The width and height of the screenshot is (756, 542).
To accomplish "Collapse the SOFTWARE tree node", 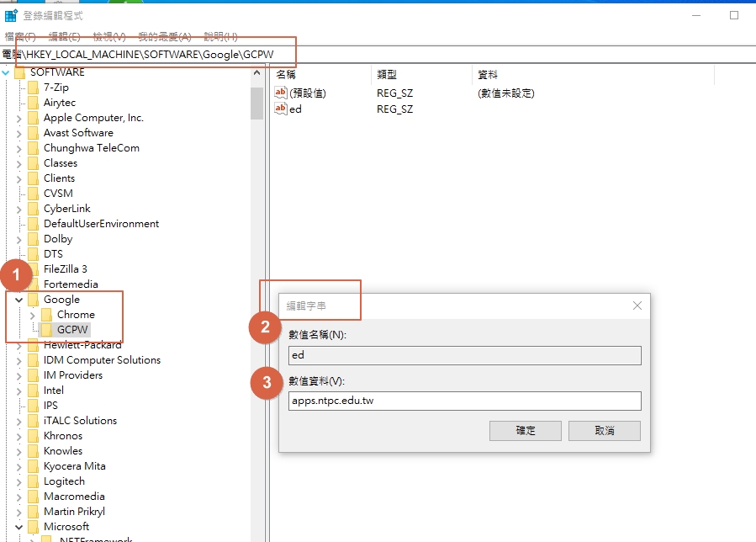I will [6, 73].
